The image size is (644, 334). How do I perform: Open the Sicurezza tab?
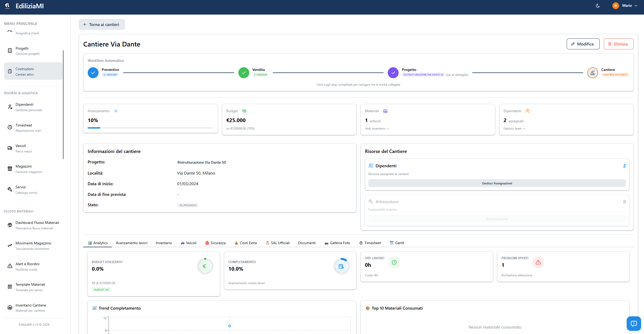coord(215,243)
